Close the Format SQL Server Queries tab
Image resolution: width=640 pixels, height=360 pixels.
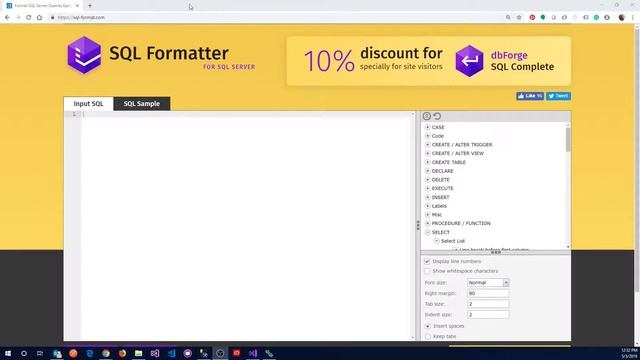78,6
